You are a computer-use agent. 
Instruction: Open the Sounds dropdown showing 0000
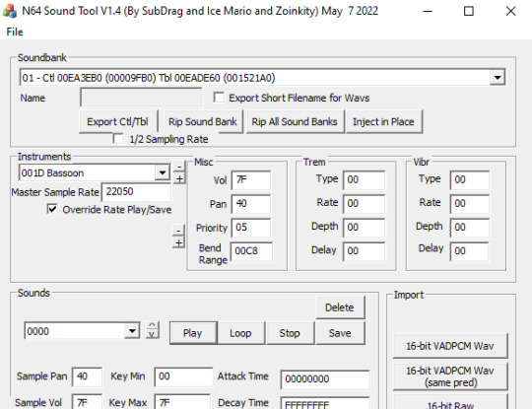click(x=132, y=331)
